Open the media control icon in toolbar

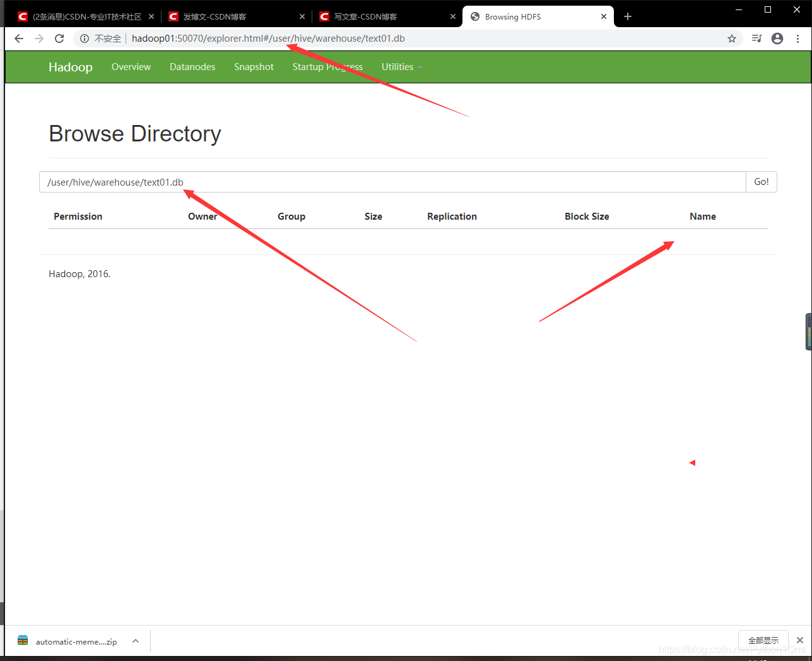click(x=757, y=39)
